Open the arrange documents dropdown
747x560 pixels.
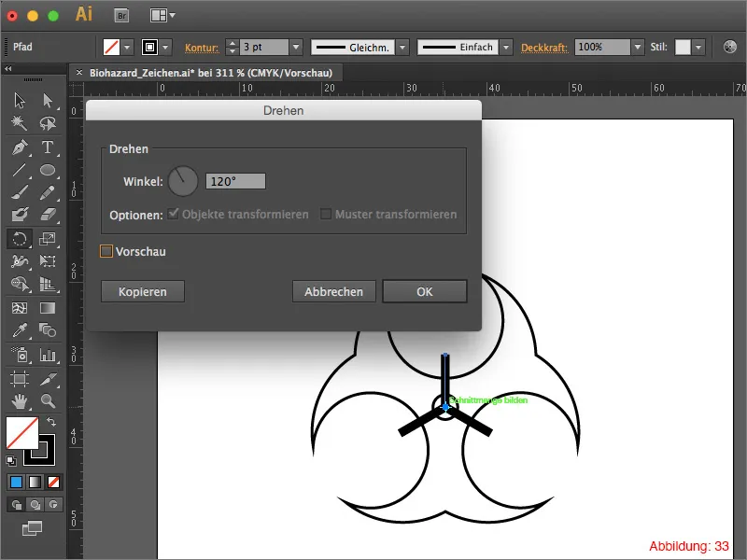[x=162, y=16]
